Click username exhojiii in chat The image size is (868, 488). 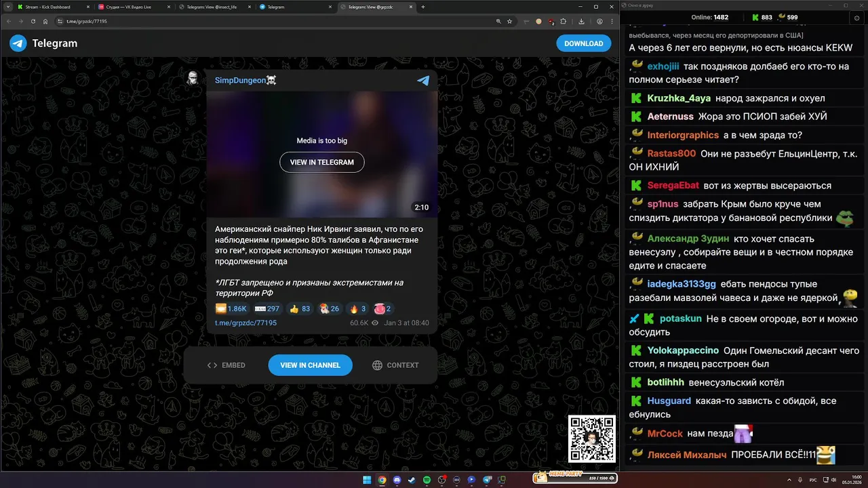click(663, 66)
